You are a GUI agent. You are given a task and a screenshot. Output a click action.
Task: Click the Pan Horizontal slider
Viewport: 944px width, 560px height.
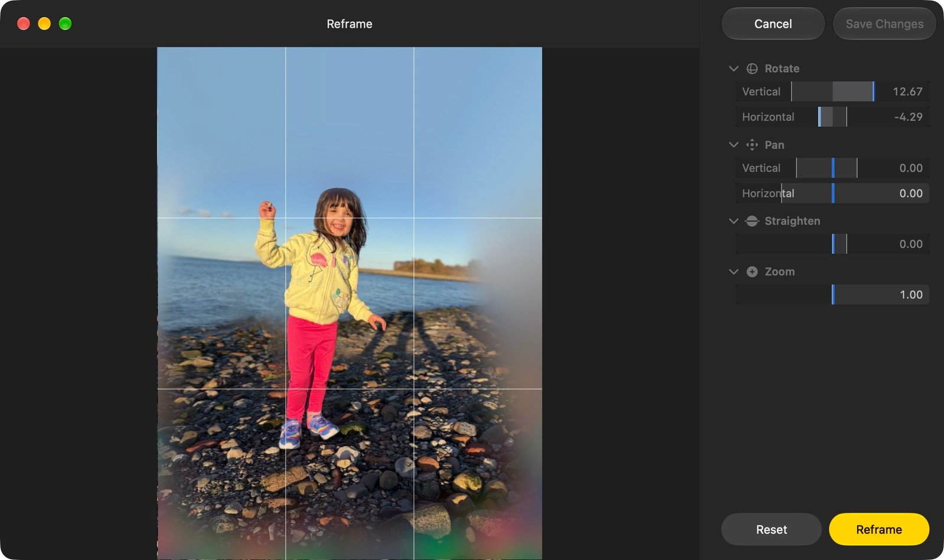pyautogui.click(x=832, y=194)
